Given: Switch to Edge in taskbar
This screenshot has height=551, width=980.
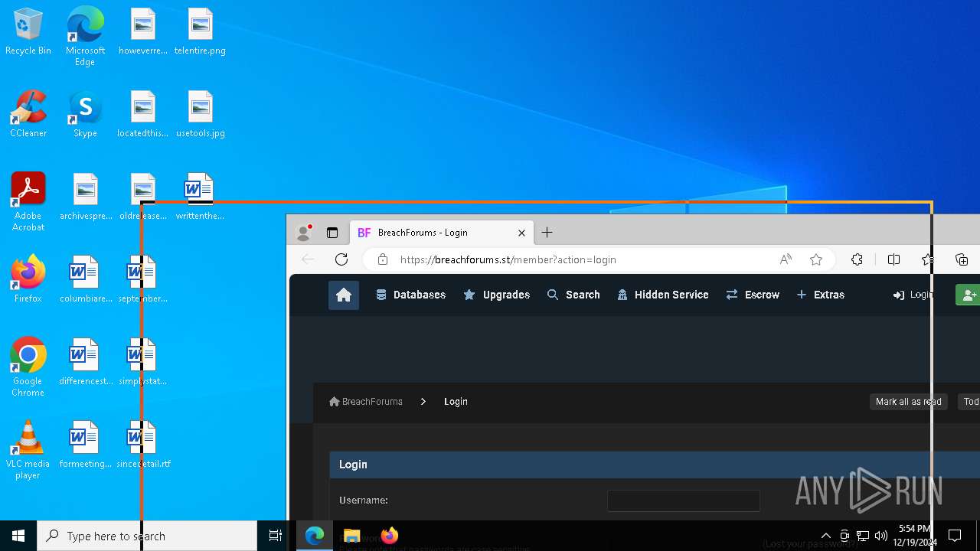Looking at the screenshot, I should click(x=315, y=536).
